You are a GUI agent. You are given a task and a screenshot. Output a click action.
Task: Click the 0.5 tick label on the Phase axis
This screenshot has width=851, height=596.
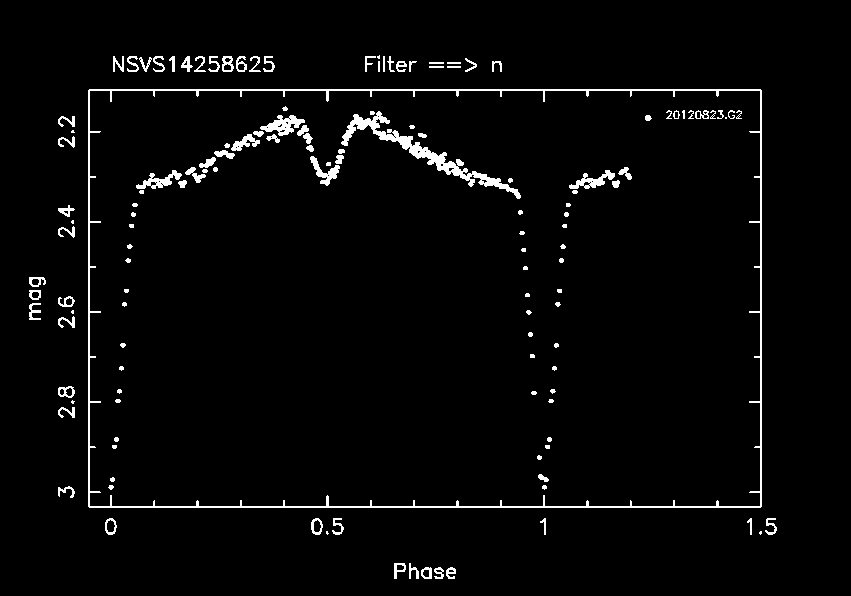(x=327, y=527)
